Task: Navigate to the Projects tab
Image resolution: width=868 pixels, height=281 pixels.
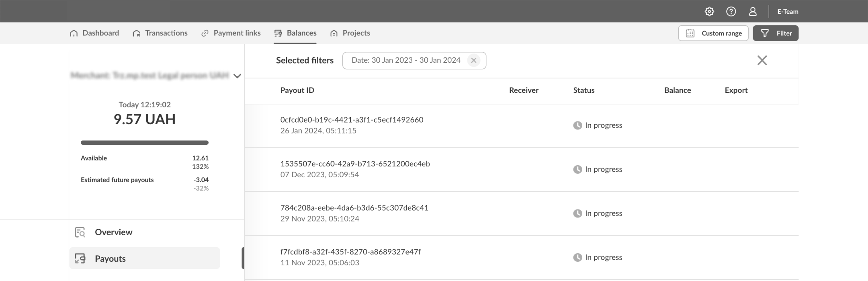Action: tap(350, 33)
